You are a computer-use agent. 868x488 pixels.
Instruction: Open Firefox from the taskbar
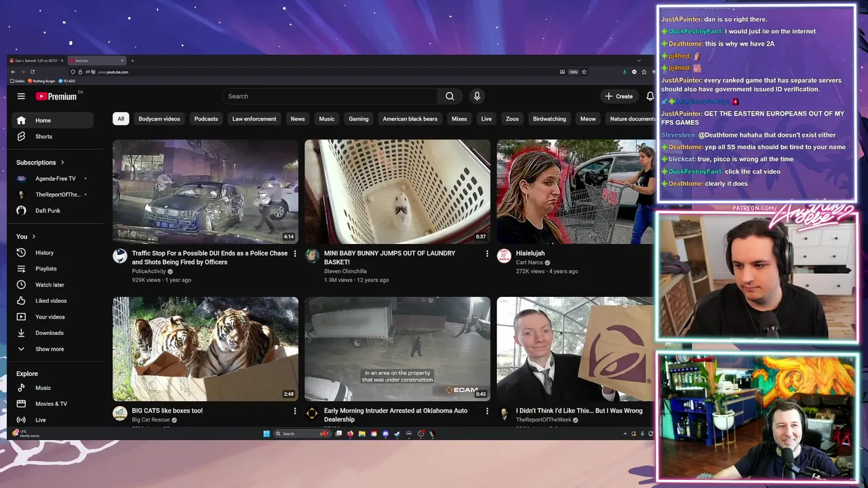point(350,434)
